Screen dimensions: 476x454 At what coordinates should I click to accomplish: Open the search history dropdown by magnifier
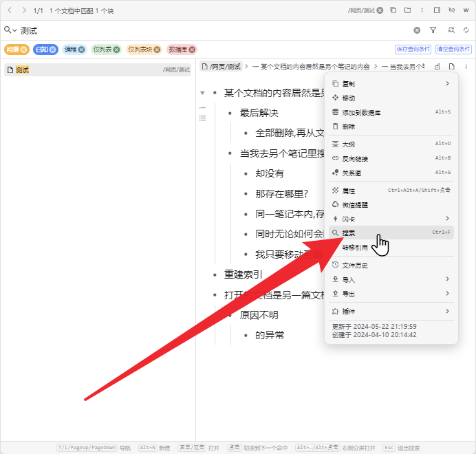(x=10, y=30)
